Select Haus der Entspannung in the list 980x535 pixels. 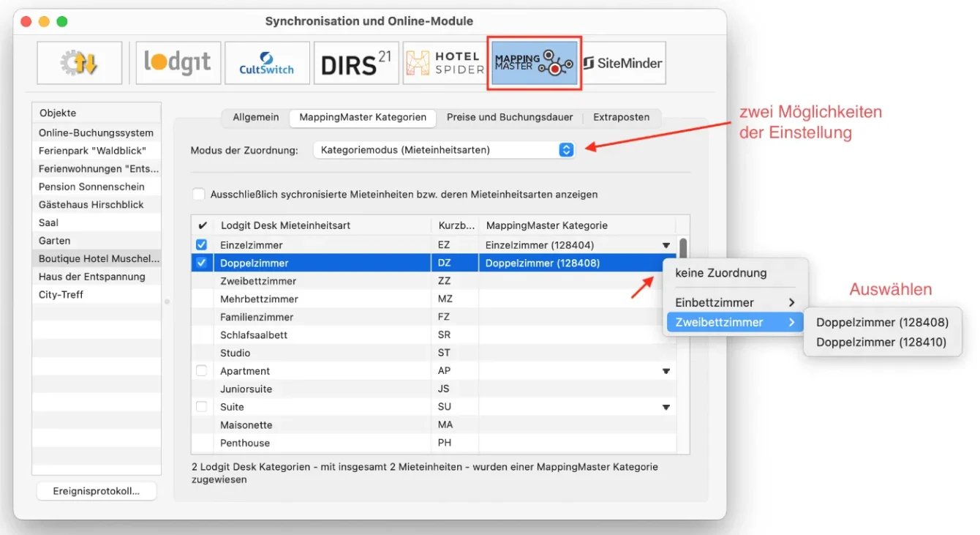pyautogui.click(x=97, y=277)
